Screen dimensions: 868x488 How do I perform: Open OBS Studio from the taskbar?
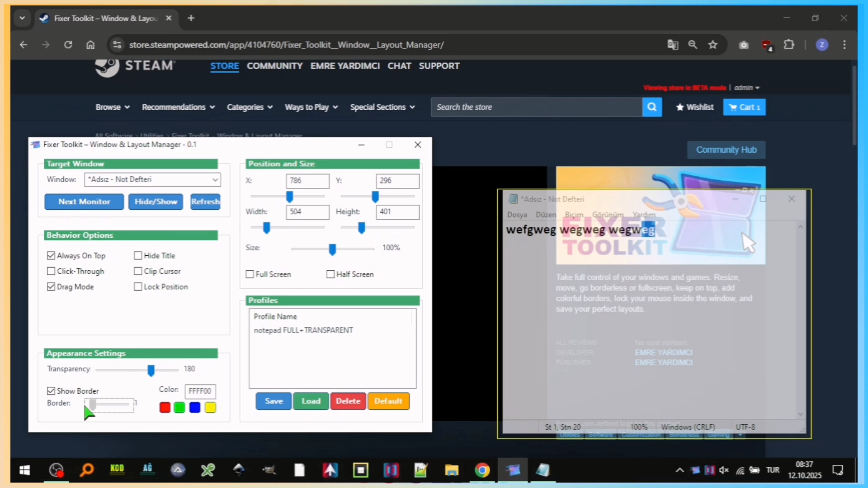click(x=56, y=470)
